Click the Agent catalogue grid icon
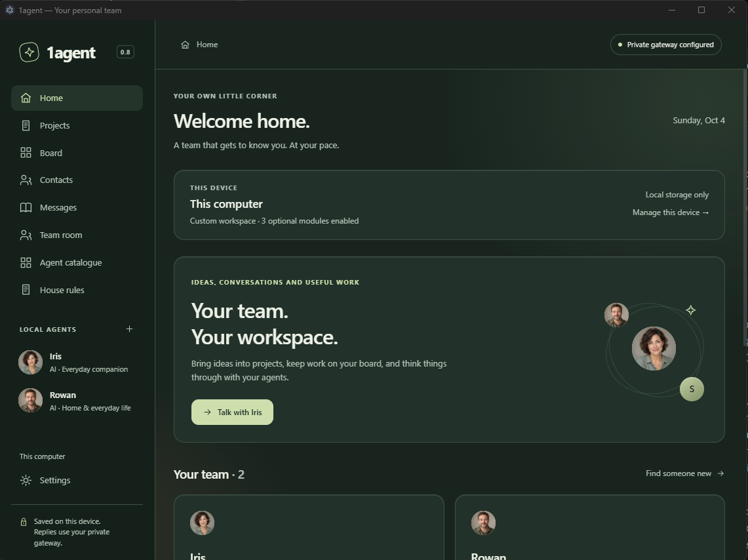The image size is (748, 560). coord(26,263)
